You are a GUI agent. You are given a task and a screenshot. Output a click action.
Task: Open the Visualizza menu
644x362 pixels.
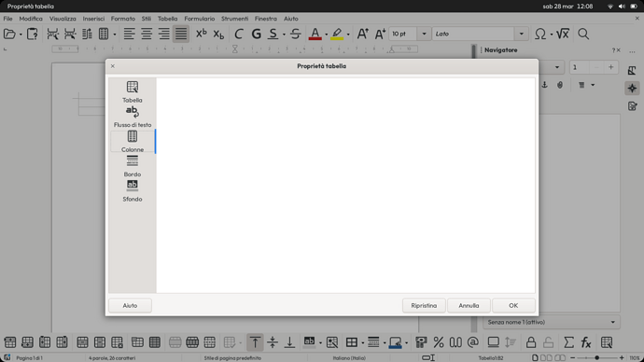(63, 19)
